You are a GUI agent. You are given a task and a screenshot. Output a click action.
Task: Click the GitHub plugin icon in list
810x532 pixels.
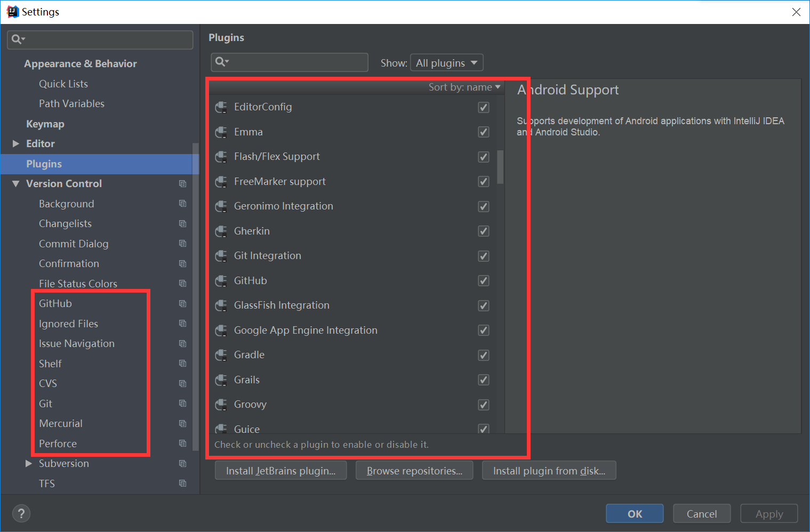point(221,281)
